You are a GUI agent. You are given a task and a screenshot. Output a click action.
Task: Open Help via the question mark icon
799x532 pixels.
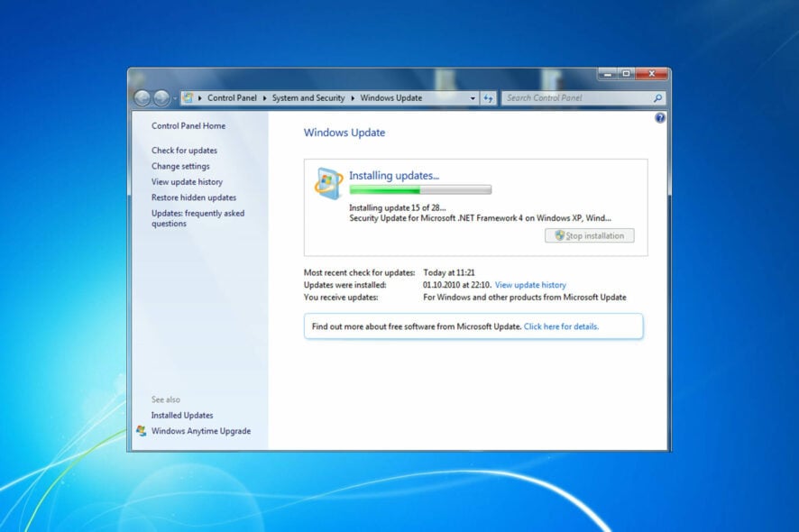coord(659,118)
